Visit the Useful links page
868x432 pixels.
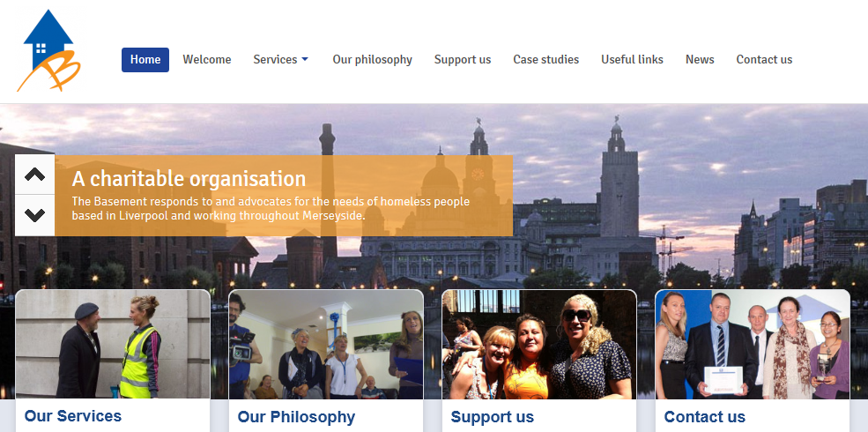click(632, 60)
